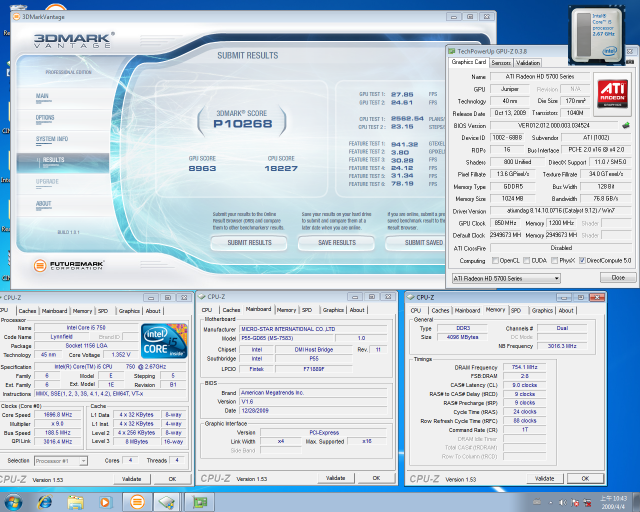Open ABOUT in the 3DMark sidebar
Screen dimensions: 640x512
point(43,203)
